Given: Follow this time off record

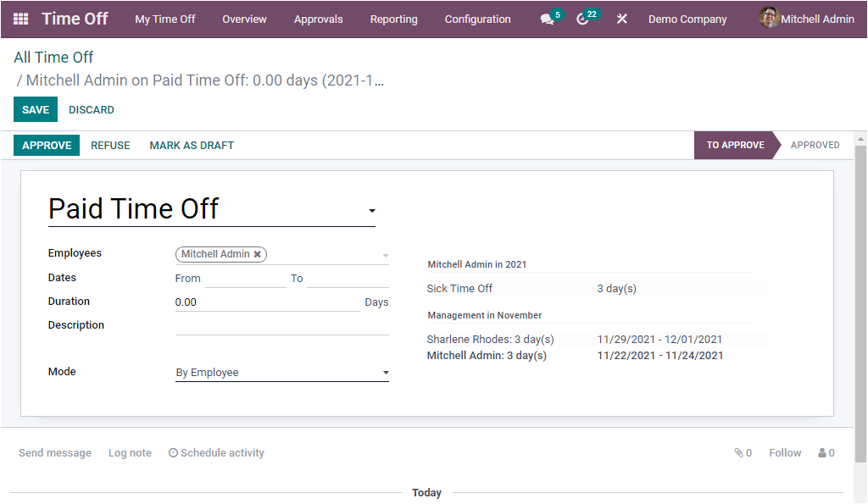Looking at the screenshot, I should tap(784, 452).
